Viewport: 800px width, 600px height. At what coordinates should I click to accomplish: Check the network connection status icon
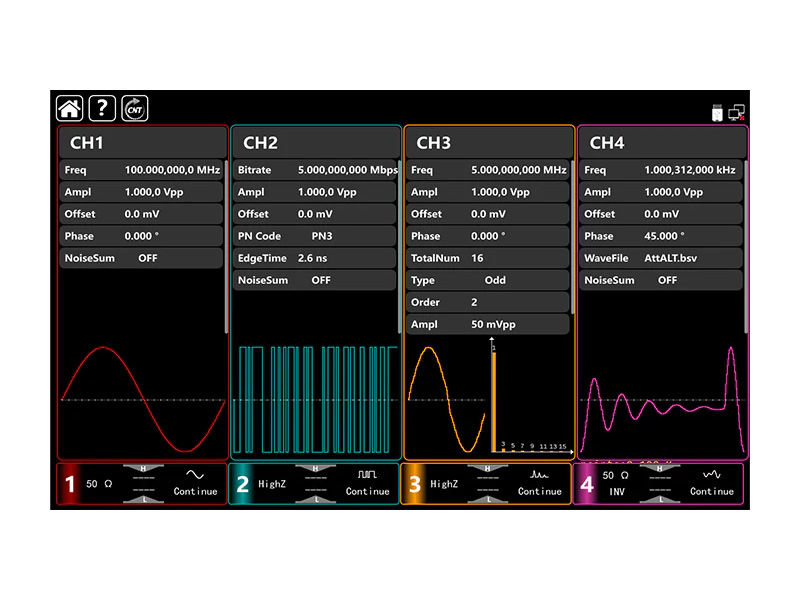(x=736, y=113)
